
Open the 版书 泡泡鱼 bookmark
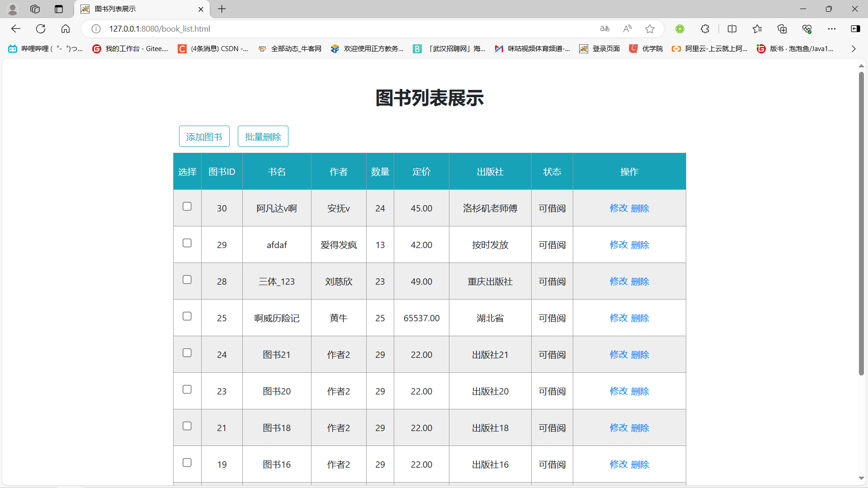tap(795, 49)
